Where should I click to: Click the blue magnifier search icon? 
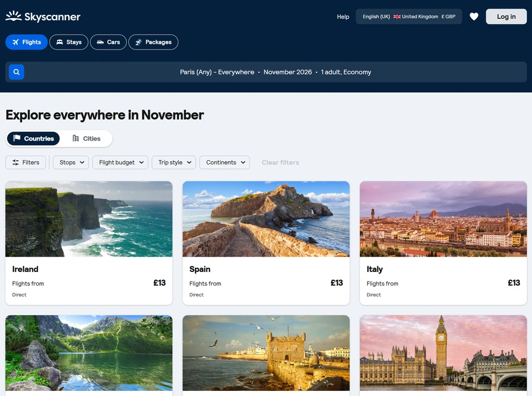point(16,72)
